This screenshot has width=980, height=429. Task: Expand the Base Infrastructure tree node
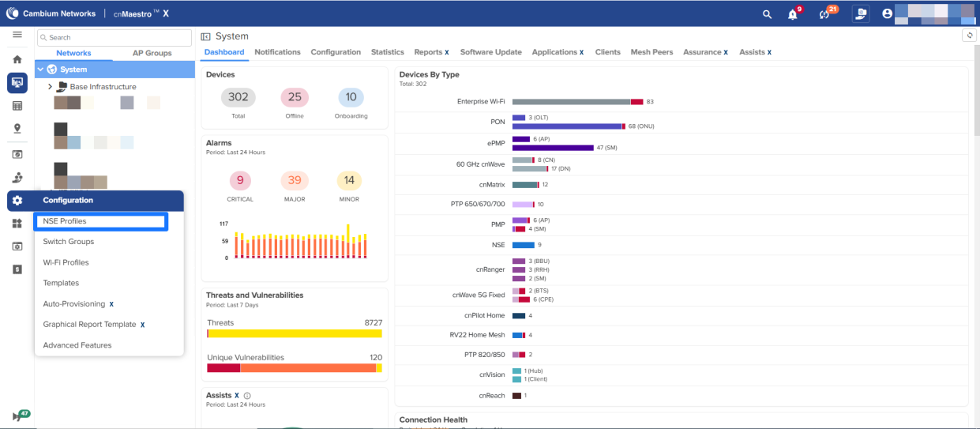pyautogui.click(x=51, y=87)
